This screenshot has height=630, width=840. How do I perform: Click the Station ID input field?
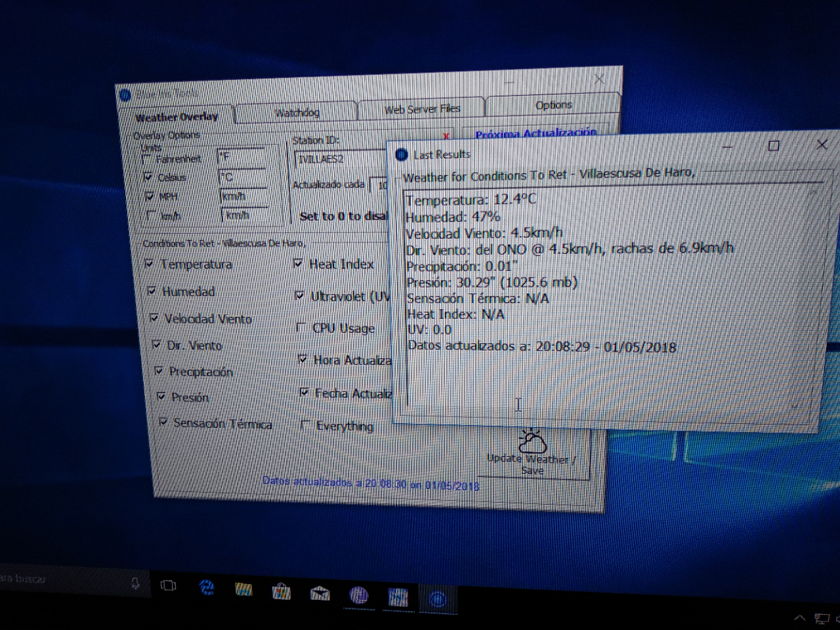coord(339,159)
